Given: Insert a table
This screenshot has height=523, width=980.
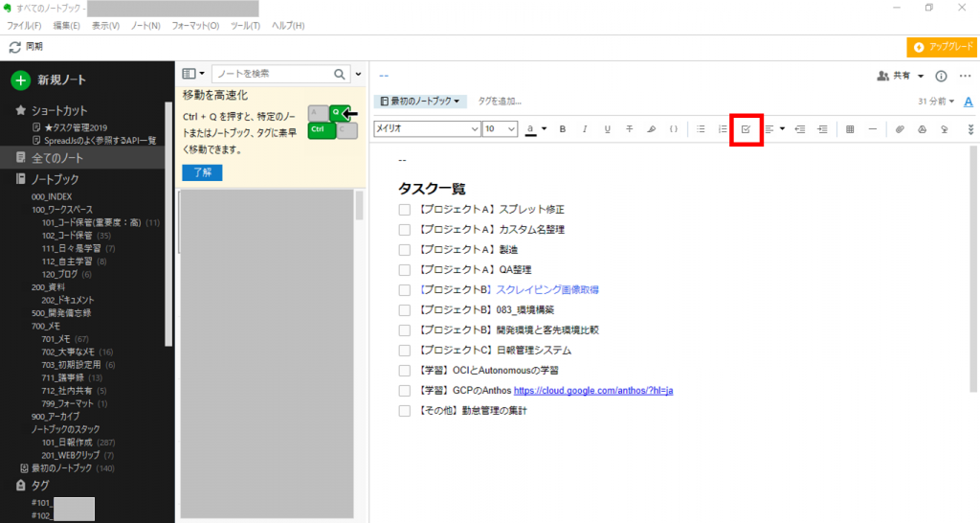Looking at the screenshot, I should 850,129.
